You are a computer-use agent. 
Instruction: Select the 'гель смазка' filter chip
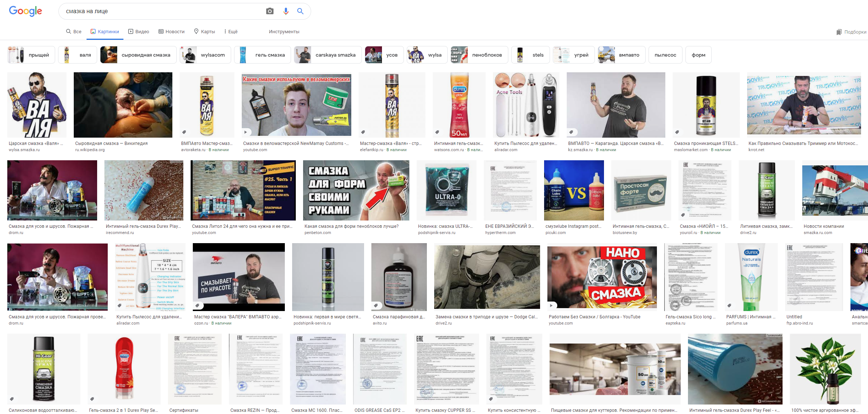(x=262, y=55)
